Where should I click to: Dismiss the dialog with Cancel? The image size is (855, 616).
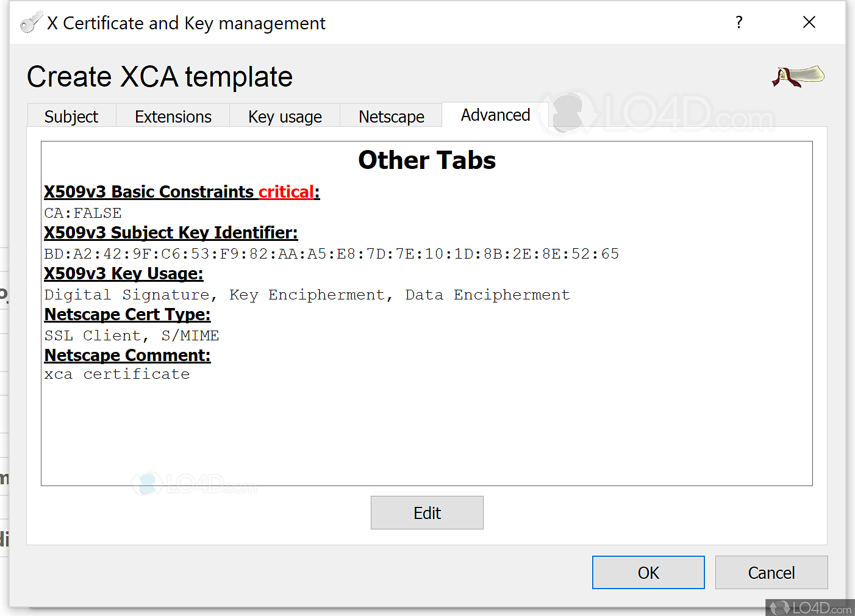point(771,572)
